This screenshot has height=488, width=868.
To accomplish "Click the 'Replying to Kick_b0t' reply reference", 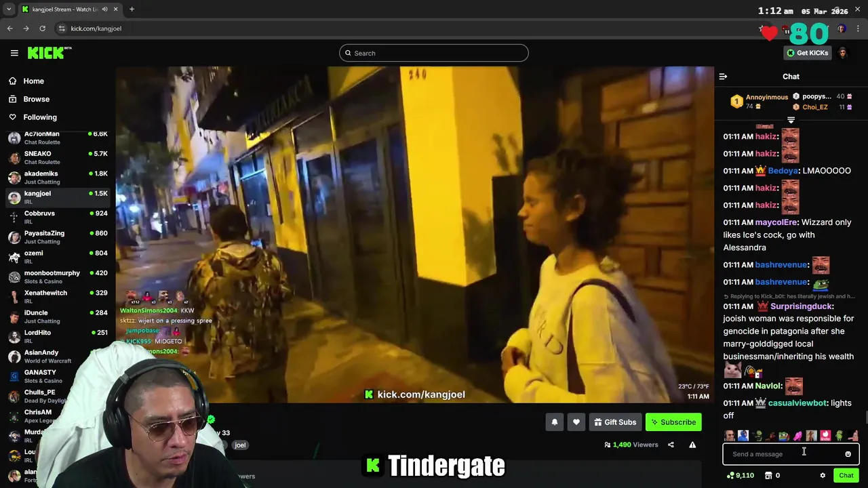I will pyautogui.click(x=789, y=296).
